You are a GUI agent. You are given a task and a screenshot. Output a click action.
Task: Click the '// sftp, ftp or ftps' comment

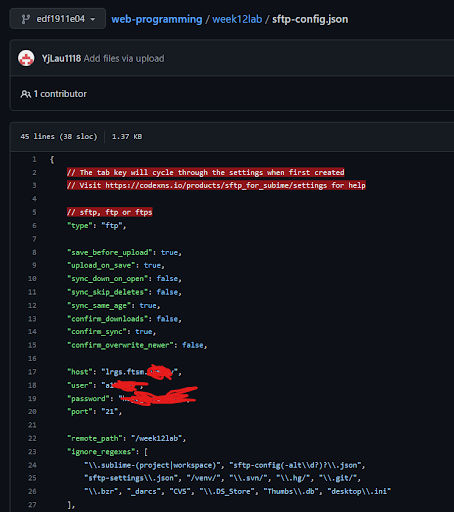coord(109,212)
